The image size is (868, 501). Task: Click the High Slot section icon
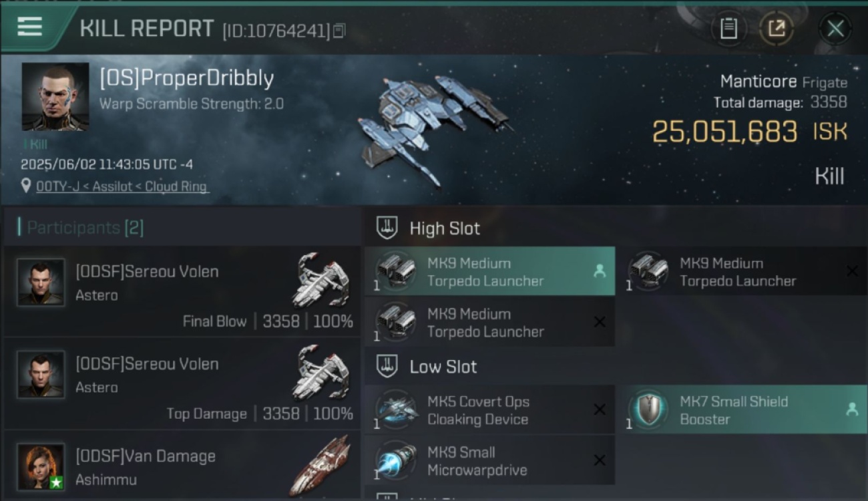(387, 228)
